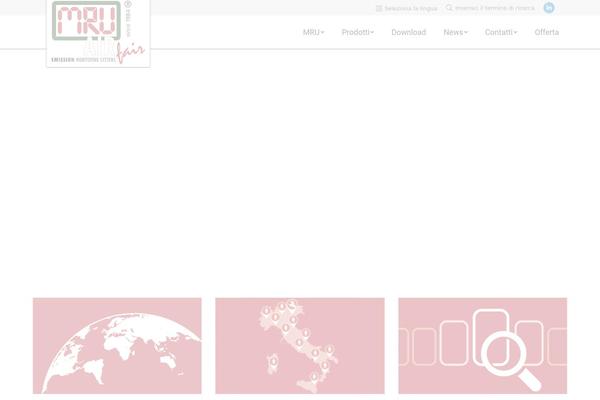Expand the Prodotti menu
Viewport: 600px width, 400px height.
[358, 32]
